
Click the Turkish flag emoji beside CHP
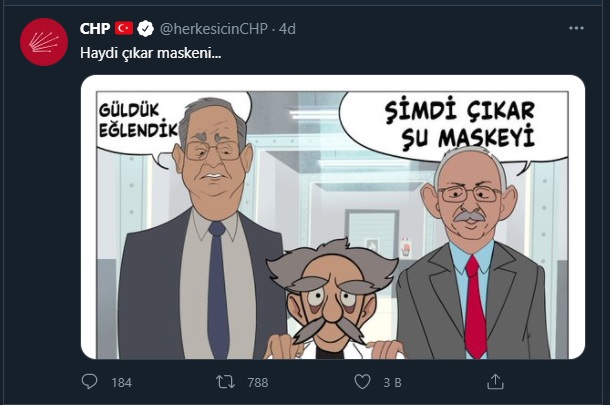click(x=124, y=28)
